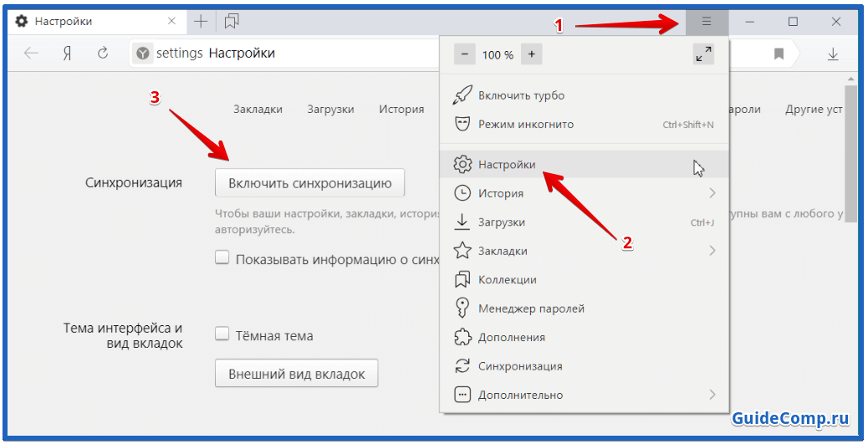This screenshot has height=444, width=868.
Task: Click the Тема интерфейса и вид вкладок label
Action: (123, 335)
